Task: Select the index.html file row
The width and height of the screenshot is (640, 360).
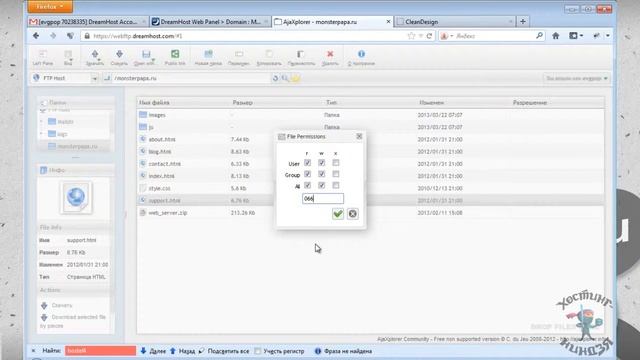Action: (371, 176)
